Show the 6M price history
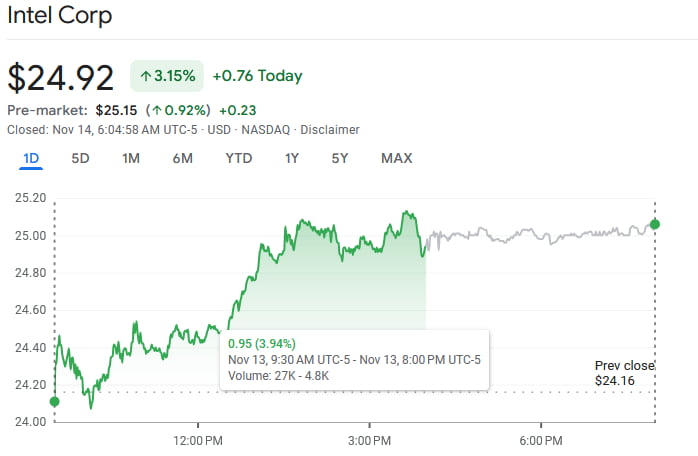The image size is (698, 456). (x=182, y=158)
